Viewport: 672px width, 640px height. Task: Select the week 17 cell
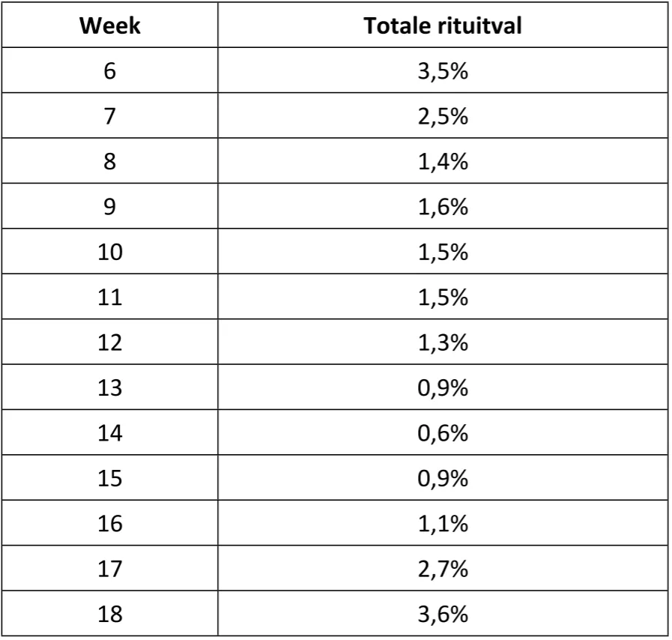(x=109, y=568)
